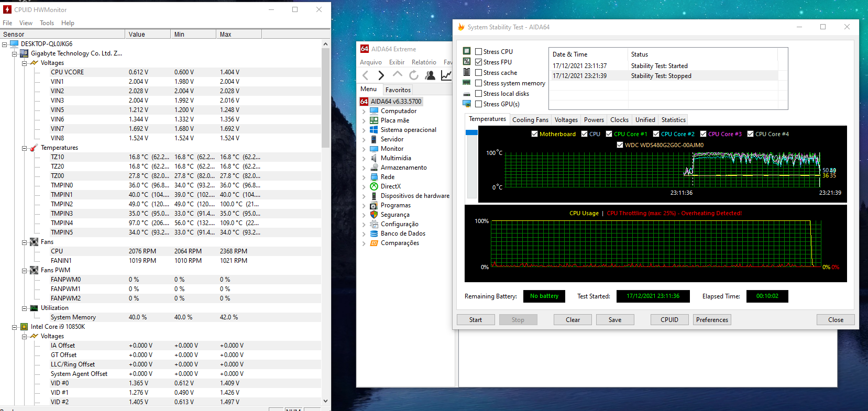Collapse the DESKTOP-QL0JKG6 tree node

click(5, 44)
